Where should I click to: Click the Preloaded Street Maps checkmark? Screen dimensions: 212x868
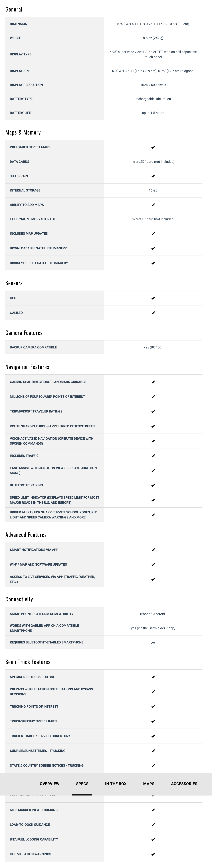click(x=153, y=147)
